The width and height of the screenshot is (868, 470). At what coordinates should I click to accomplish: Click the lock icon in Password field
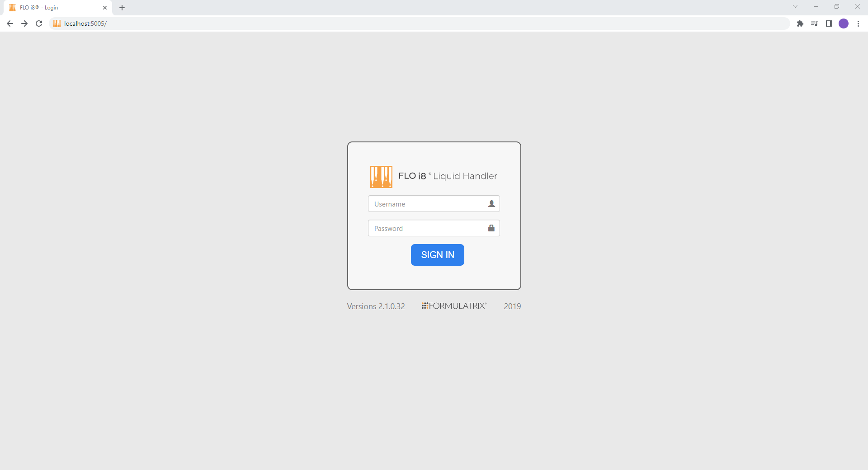(x=491, y=228)
